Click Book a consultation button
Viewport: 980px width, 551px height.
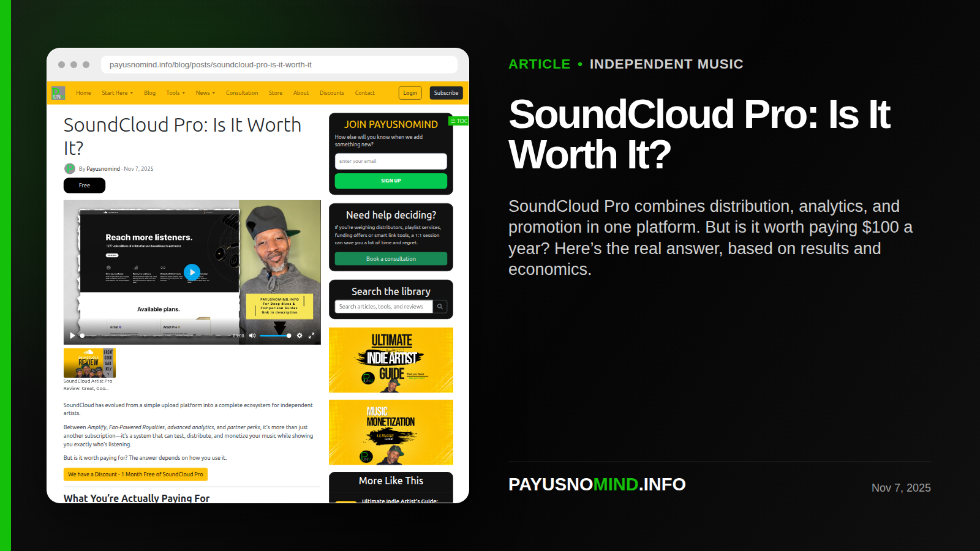(x=391, y=259)
